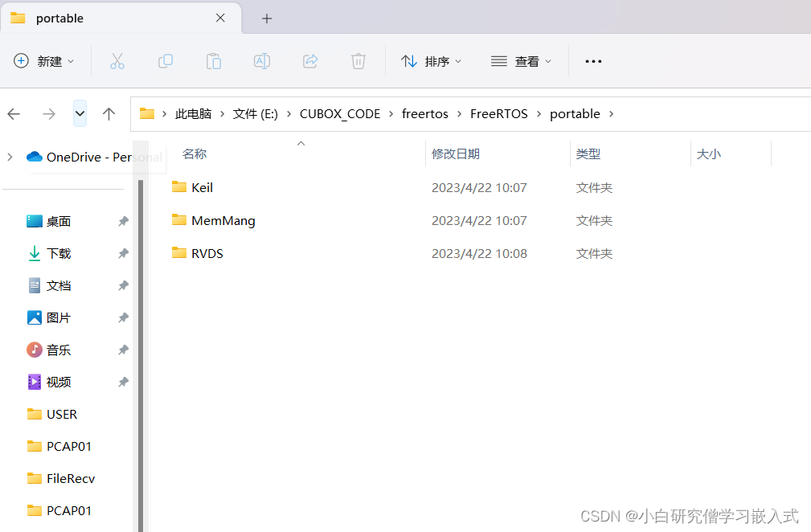Open 下载 in quick access

pyautogui.click(x=58, y=253)
